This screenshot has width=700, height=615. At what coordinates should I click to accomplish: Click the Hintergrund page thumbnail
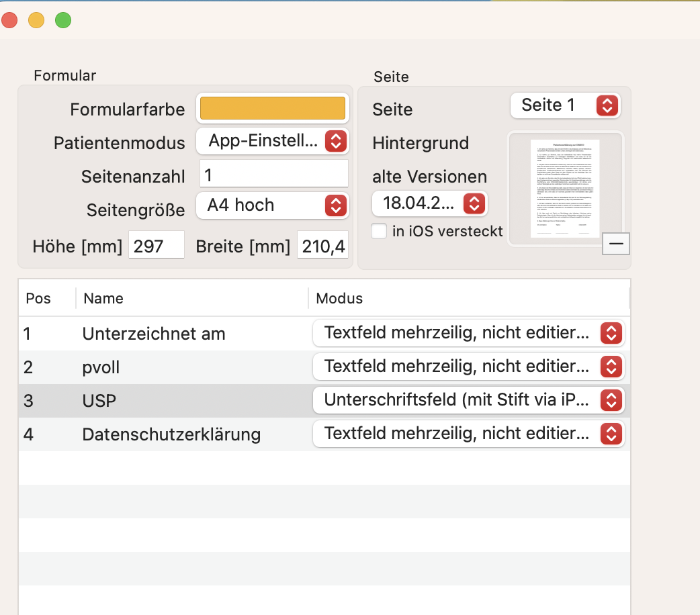565,189
